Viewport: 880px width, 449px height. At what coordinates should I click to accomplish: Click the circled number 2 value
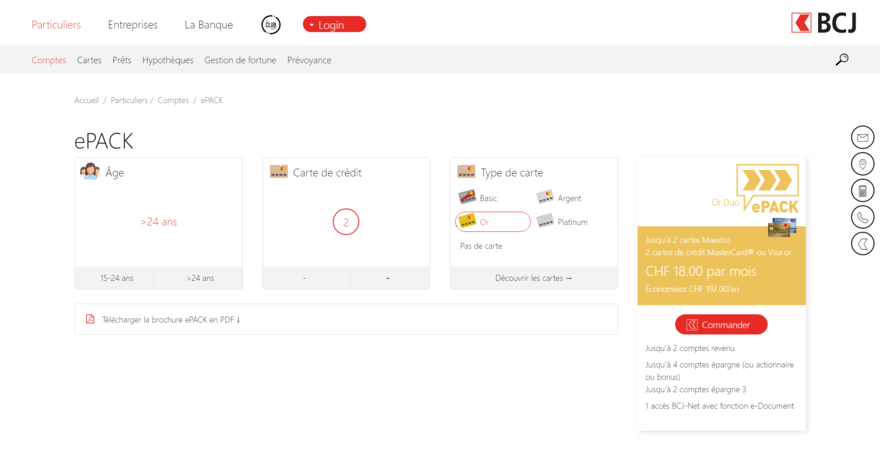pos(346,222)
